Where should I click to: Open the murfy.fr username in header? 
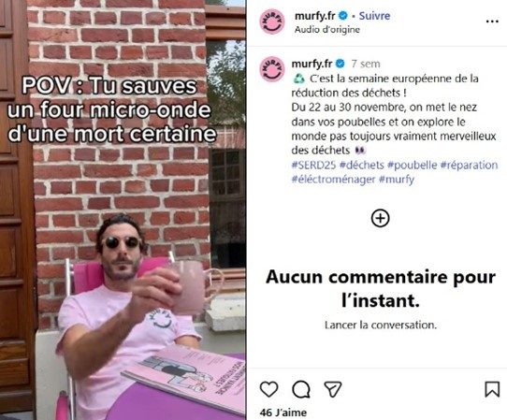click(x=315, y=16)
